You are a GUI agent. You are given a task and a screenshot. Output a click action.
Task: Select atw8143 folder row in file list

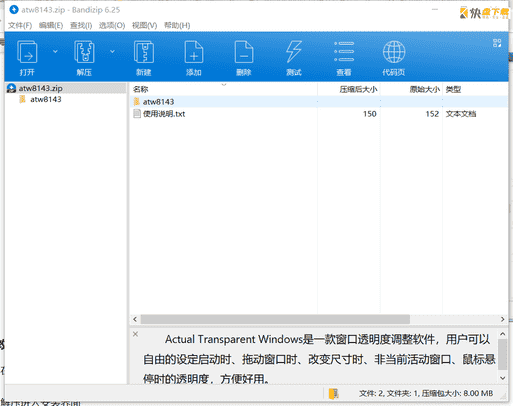pos(318,102)
